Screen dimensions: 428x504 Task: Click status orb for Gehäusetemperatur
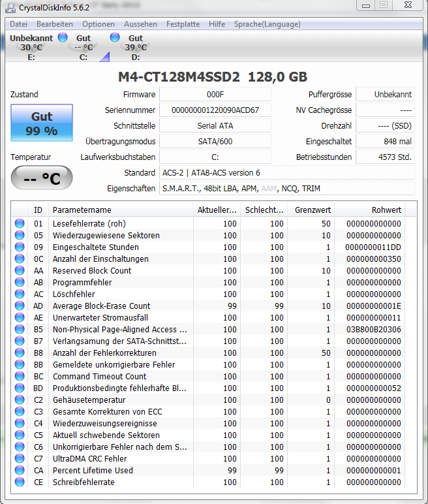[20, 400]
